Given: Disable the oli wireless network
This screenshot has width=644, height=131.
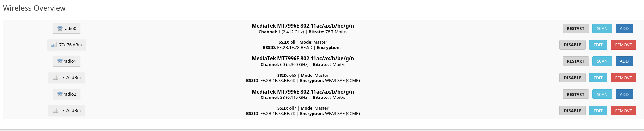Looking at the screenshot, I should point(572,45).
